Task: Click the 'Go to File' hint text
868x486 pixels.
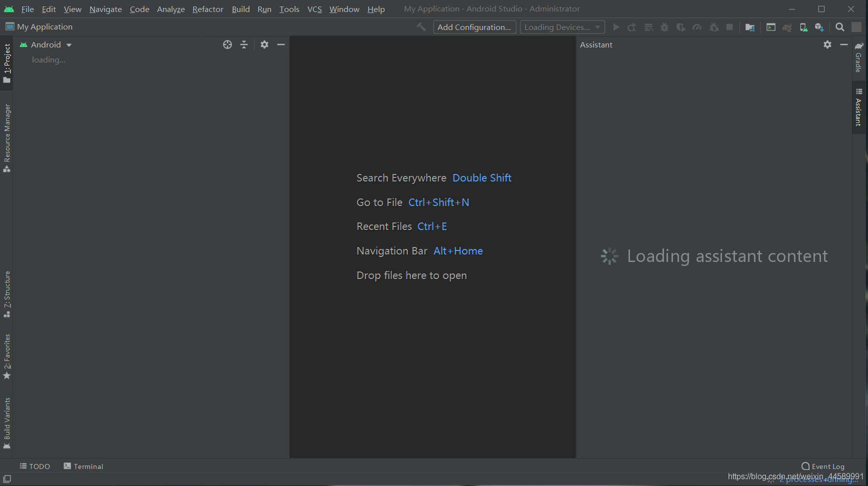Action: pyautogui.click(x=379, y=202)
